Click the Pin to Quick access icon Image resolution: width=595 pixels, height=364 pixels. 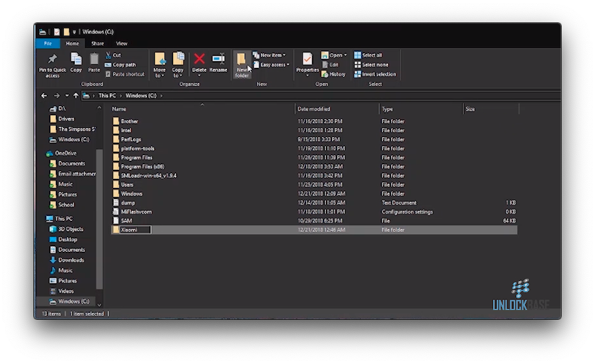coord(52,59)
